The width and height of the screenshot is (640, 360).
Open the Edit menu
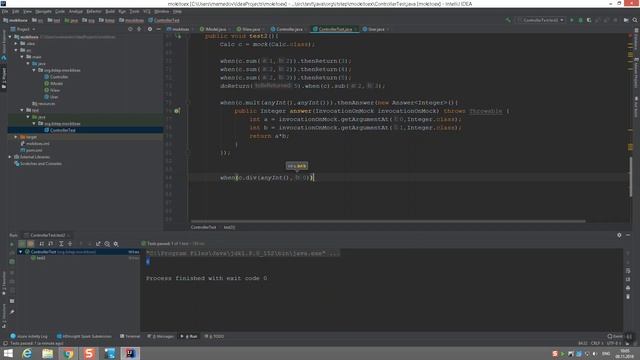pos(16,11)
